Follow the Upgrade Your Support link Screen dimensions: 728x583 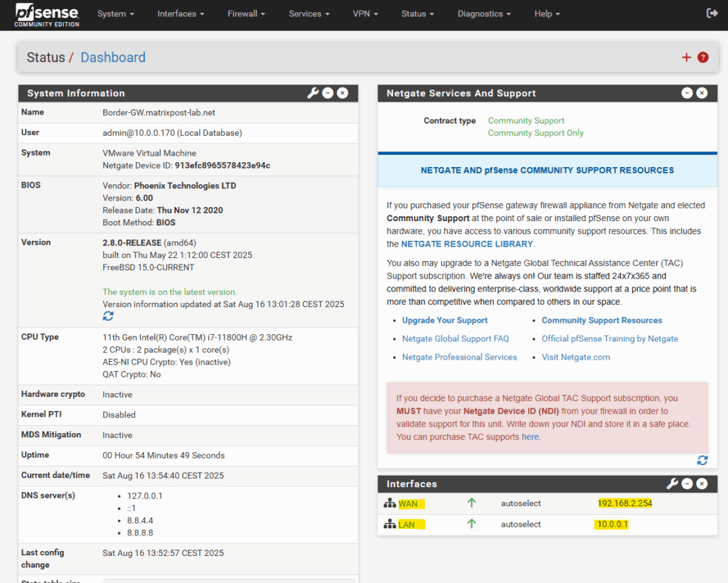point(445,320)
